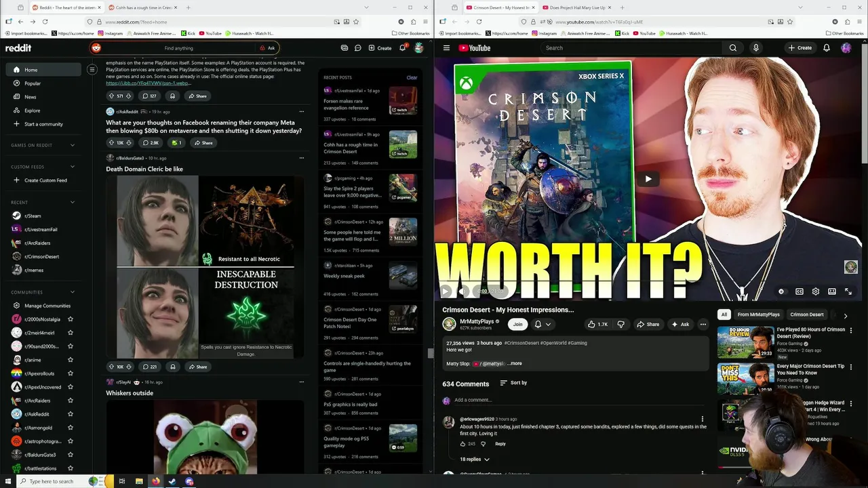Viewport: 868px width, 488px height.
Task: Reply to ericwages9520 comment
Action: [500, 444]
